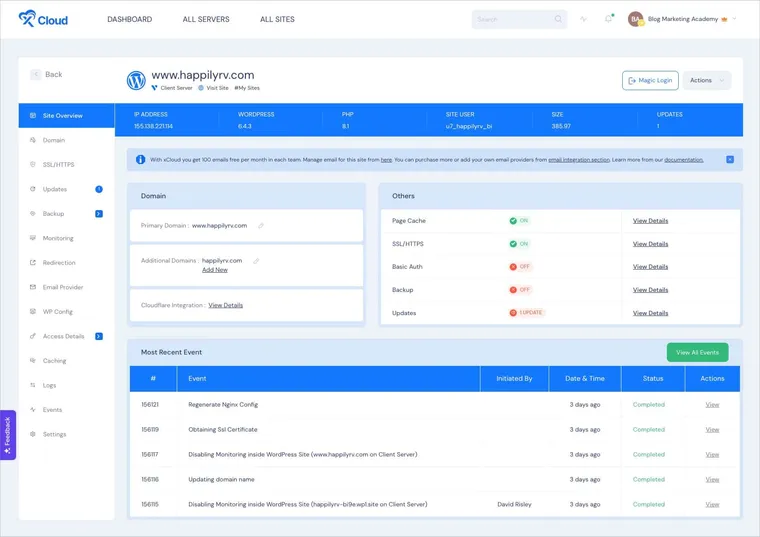Click the View All Events button

point(697,352)
